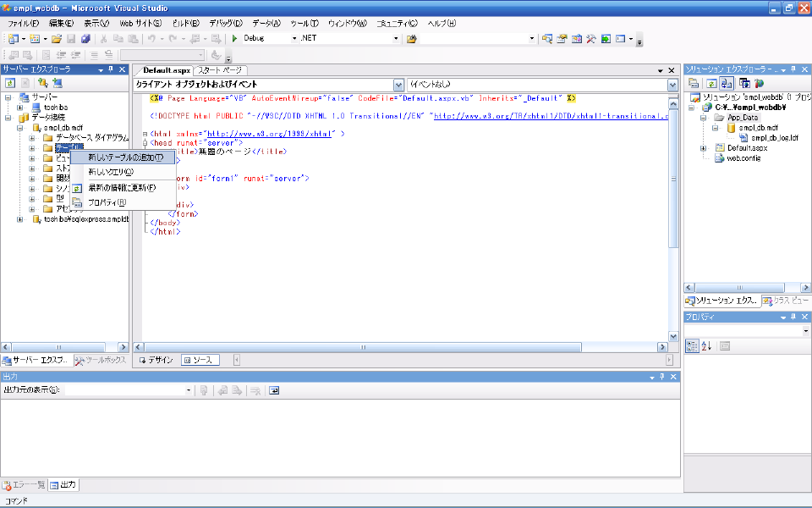The height and width of the screenshot is (508, 812).
Task: Open the Start Page toolbar icon
Action: [606, 39]
